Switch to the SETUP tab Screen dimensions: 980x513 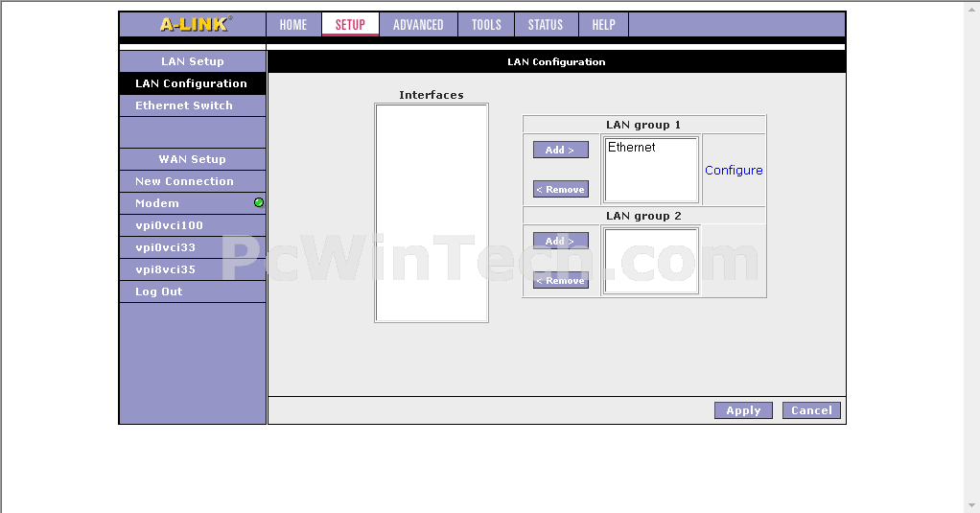click(350, 25)
